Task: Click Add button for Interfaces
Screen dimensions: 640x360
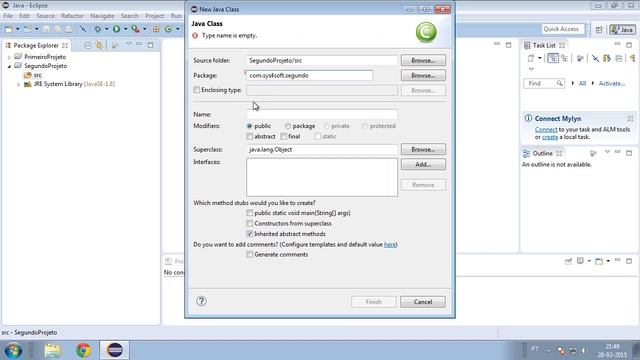Action: (423, 164)
